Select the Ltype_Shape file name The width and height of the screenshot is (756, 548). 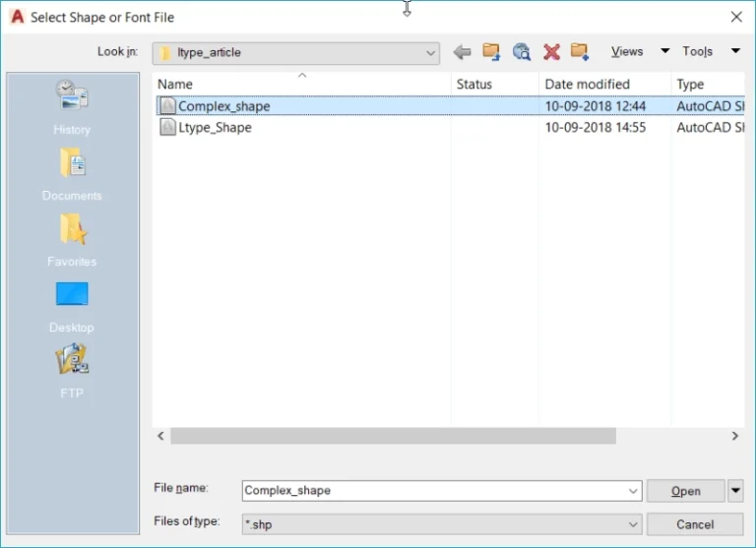[x=215, y=127]
